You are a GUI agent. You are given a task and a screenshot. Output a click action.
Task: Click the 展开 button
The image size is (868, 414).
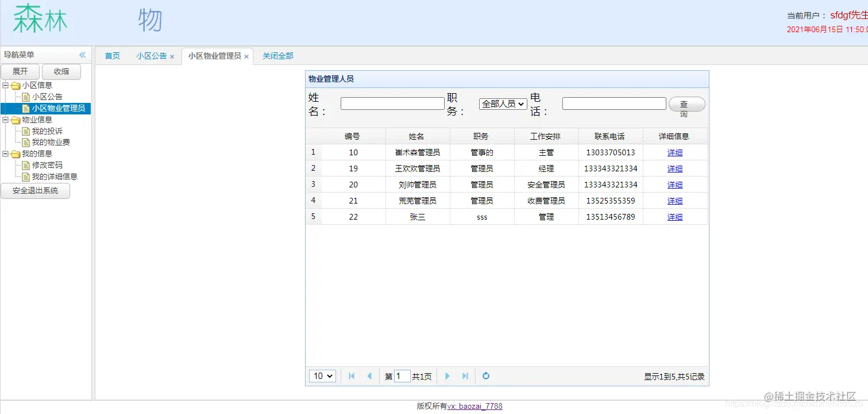pyautogui.click(x=20, y=72)
